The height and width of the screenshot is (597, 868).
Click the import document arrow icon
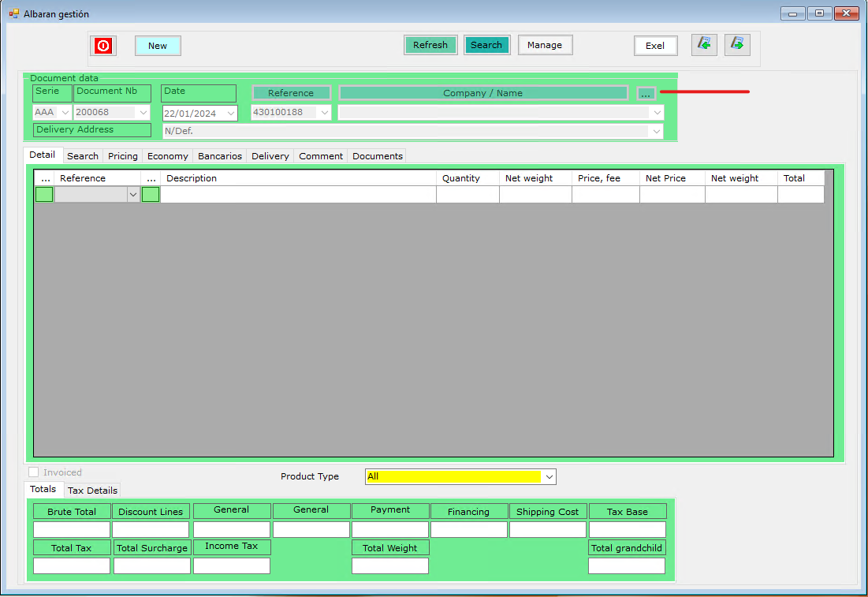pyautogui.click(x=703, y=44)
